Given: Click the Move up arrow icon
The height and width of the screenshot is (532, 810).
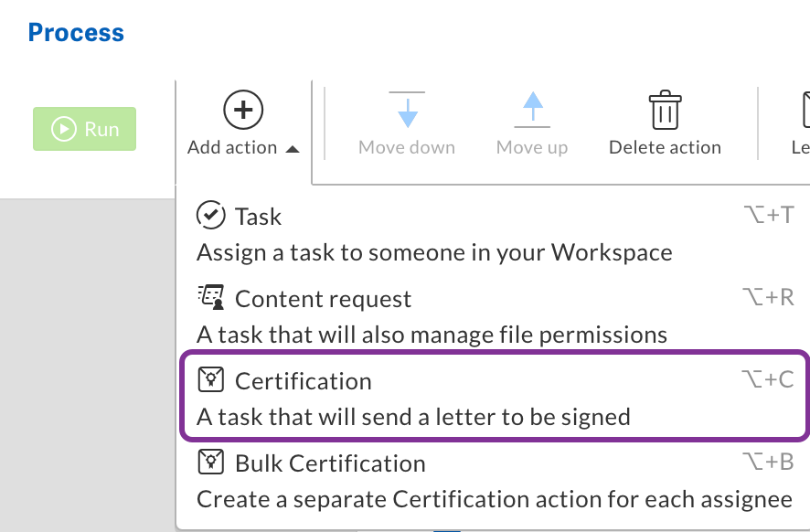Looking at the screenshot, I should (532, 111).
